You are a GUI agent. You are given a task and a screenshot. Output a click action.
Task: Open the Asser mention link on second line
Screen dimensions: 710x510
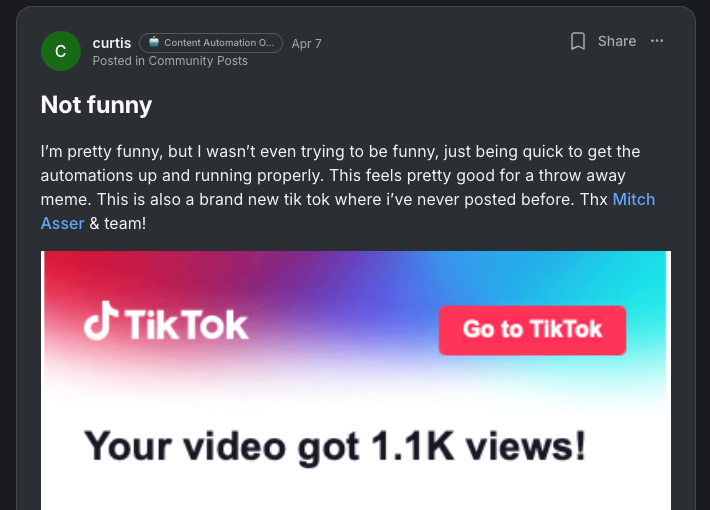tap(62, 223)
